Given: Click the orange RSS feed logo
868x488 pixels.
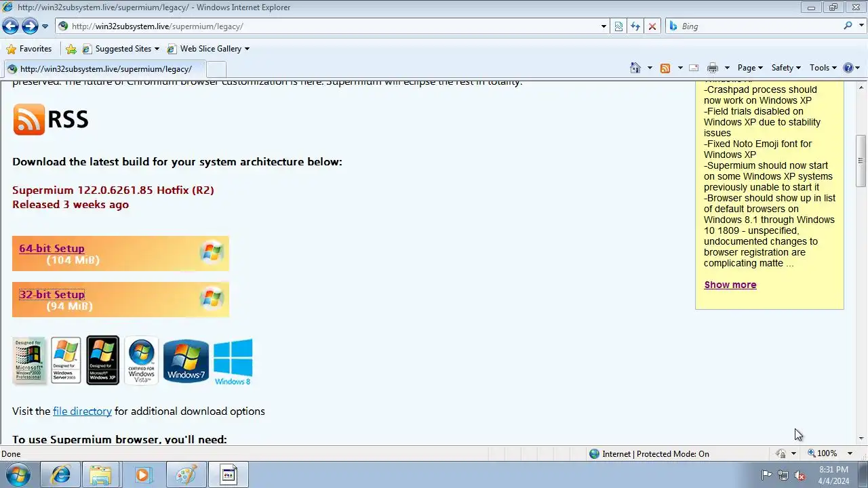Looking at the screenshot, I should [28, 119].
